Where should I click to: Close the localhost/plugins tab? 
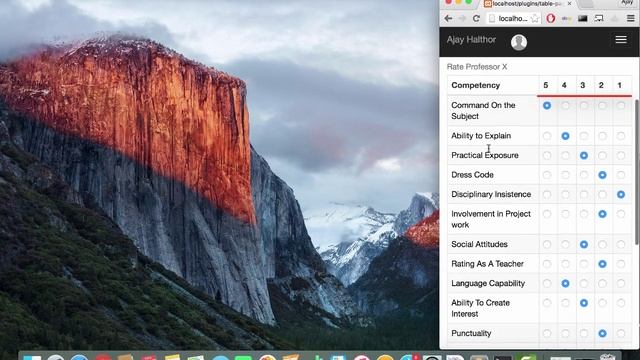click(x=569, y=3)
